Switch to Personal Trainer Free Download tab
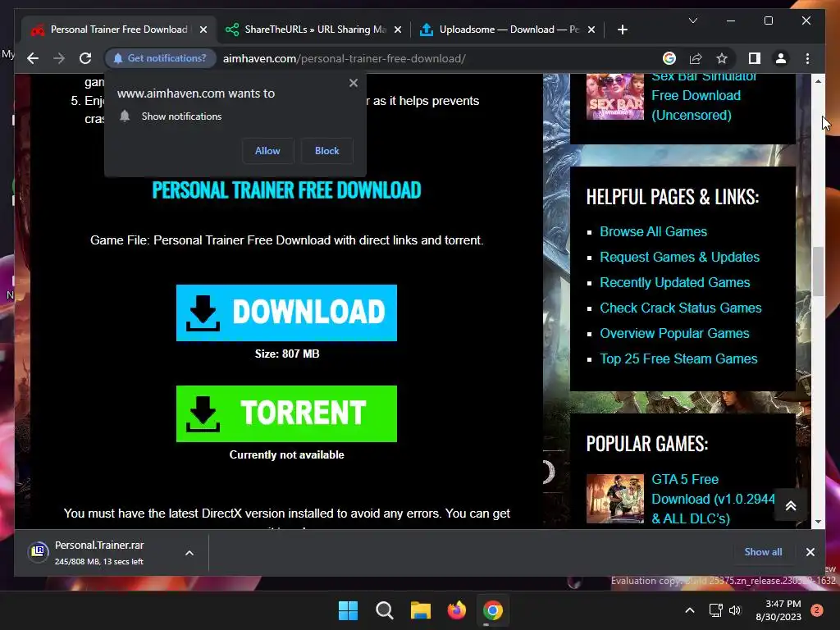This screenshot has width=840, height=630. coord(118,30)
